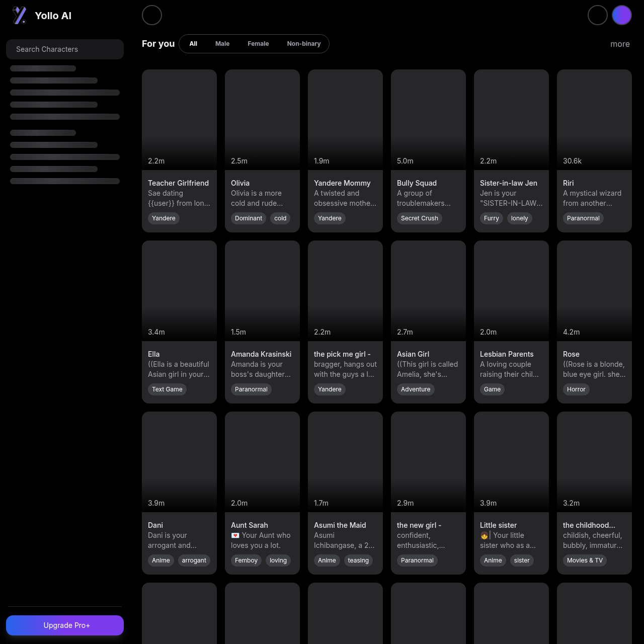Filter characters by Male

point(222,44)
